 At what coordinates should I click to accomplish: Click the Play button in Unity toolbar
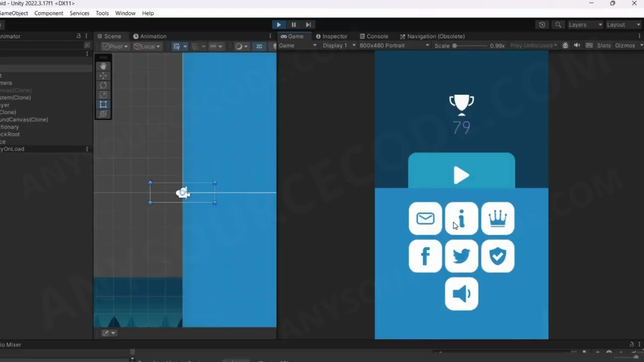click(x=279, y=25)
